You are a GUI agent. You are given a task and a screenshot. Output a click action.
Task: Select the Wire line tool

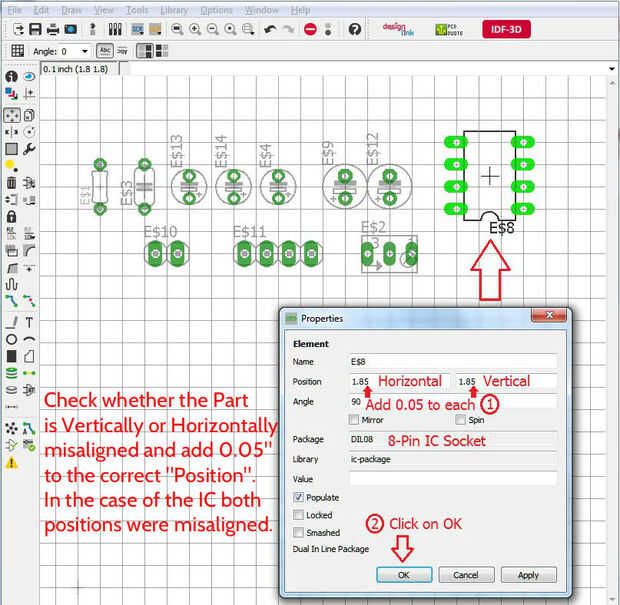pos(11,323)
